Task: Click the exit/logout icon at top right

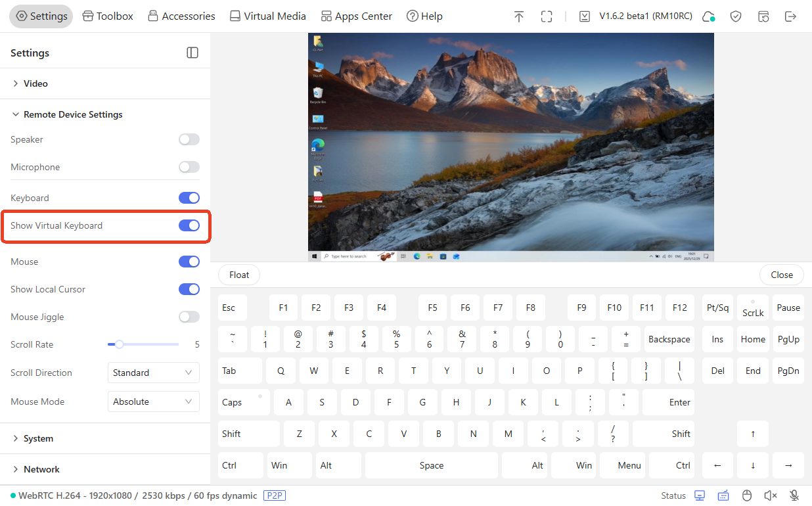Action: click(x=791, y=16)
